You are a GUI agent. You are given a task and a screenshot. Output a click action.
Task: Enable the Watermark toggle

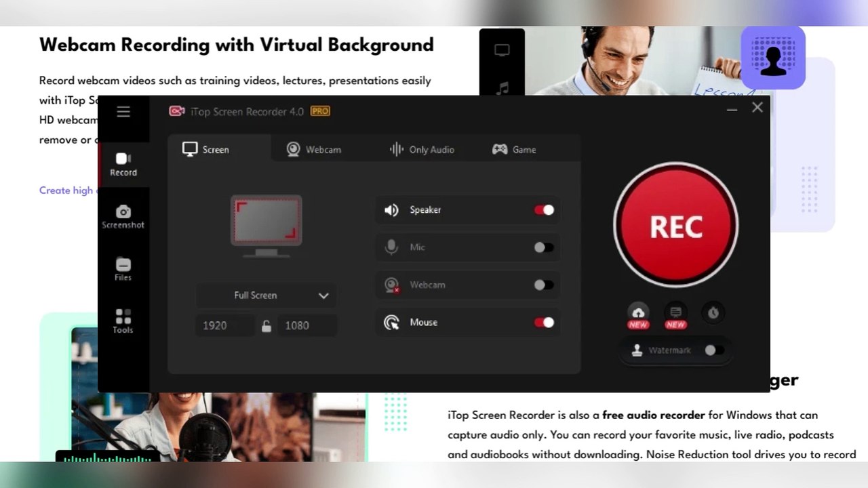pos(714,350)
